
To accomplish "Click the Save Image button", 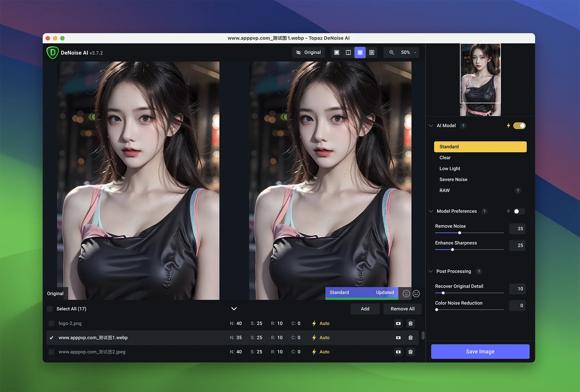I will point(480,351).
